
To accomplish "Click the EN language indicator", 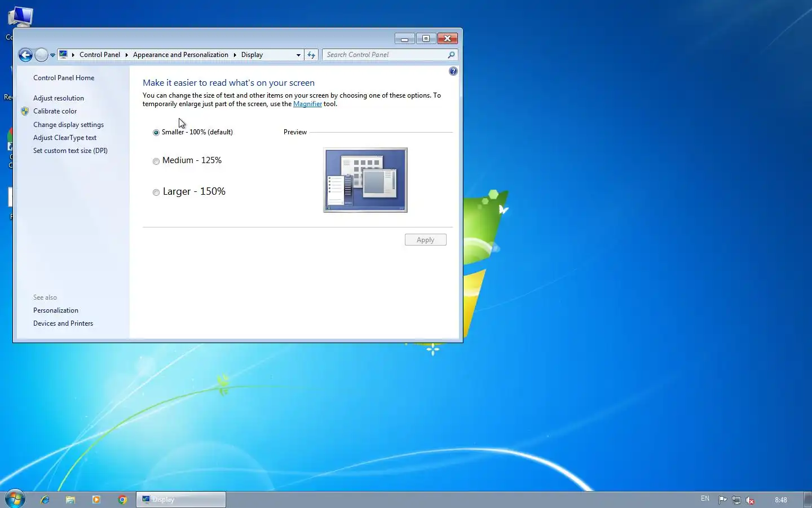I will pyautogui.click(x=705, y=499).
